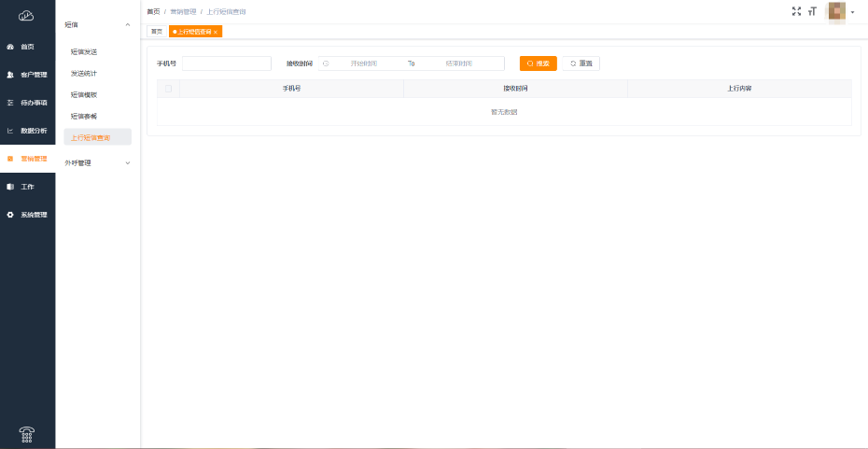Screen dimensions: 868x449
Task: Open the user avatar dropdown menu
Action: 841,11
